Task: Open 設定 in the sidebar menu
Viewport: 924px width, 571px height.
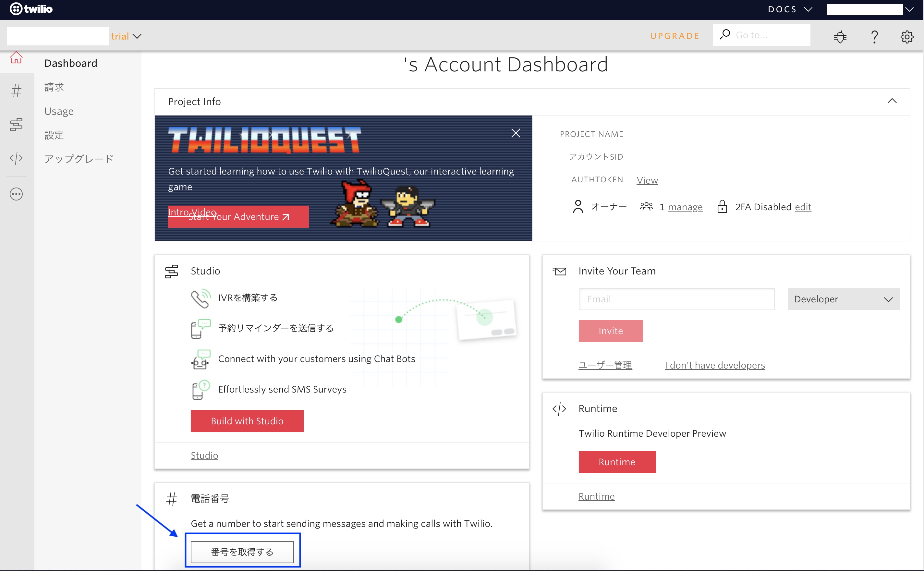Action: [x=54, y=135]
